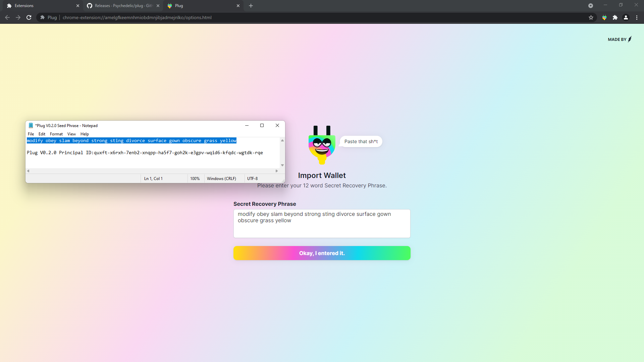Click the Notepad title bar icon
The width and height of the screenshot is (644, 362).
(31, 125)
